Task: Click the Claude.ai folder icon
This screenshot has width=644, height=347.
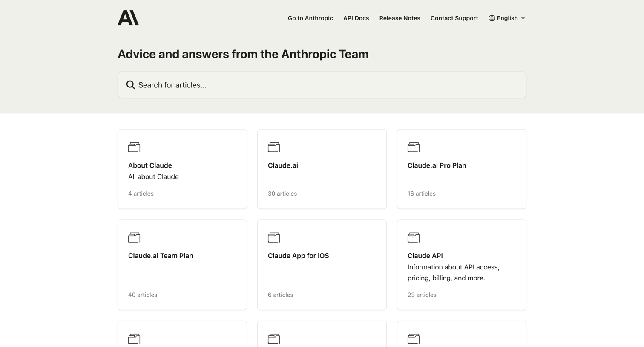Action: click(274, 147)
